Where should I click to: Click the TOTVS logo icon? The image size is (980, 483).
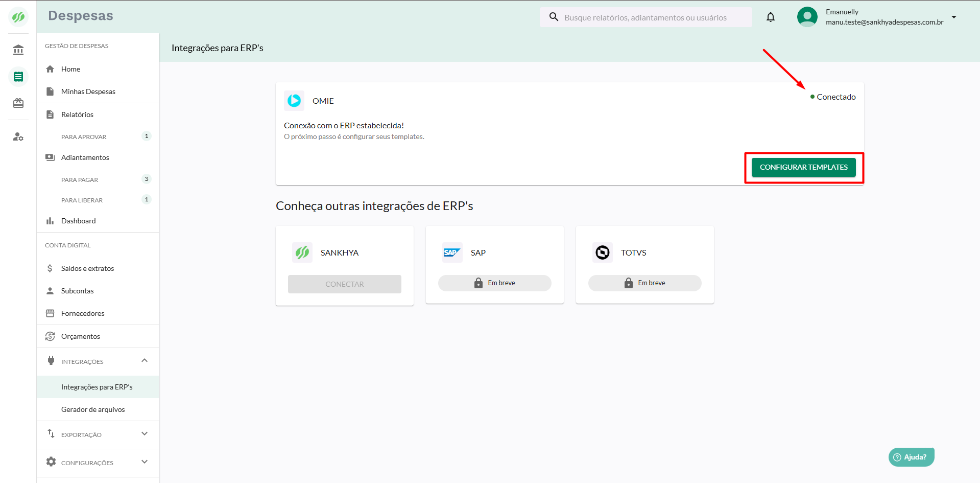coord(603,252)
